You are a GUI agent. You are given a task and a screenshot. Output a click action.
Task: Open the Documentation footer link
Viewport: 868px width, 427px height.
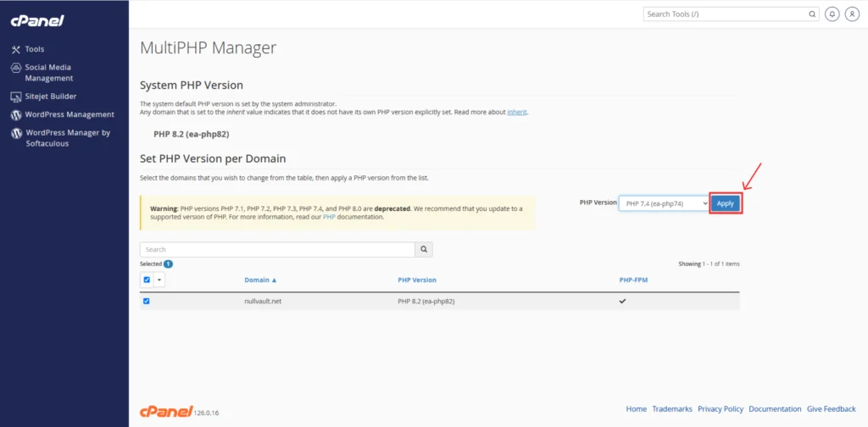[x=775, y=409]
